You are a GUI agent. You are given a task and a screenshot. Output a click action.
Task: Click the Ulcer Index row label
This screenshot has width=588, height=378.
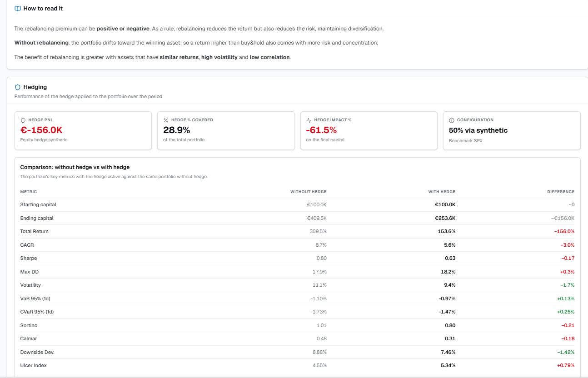pos(34,365)
